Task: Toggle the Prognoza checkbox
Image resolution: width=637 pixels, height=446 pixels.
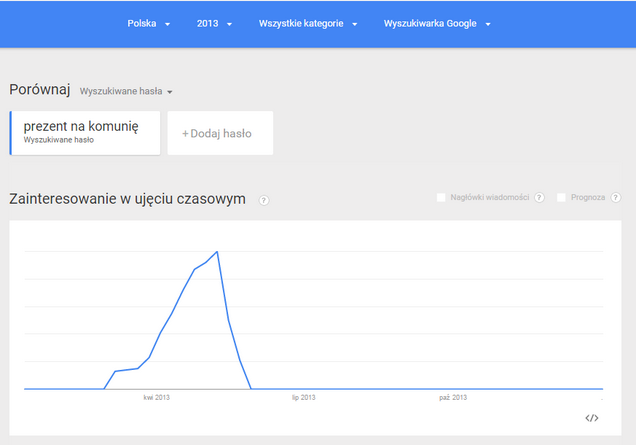Action: (x=562, y=198)
